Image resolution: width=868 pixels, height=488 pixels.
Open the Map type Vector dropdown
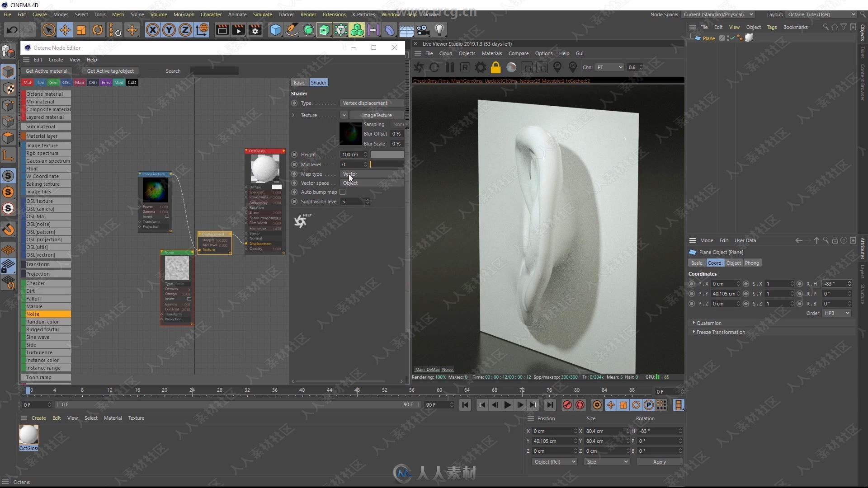(x=372, y=174)
